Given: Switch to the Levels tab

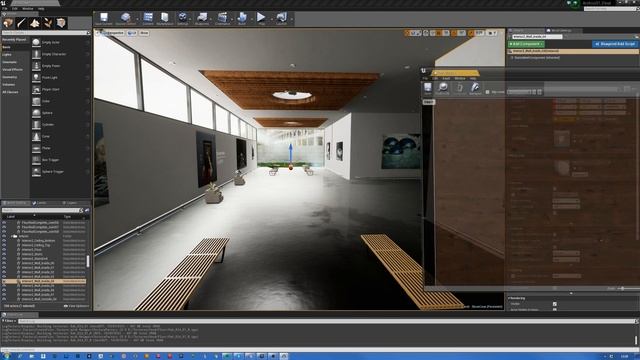Looking at the screenshot, I should click(x=41, y=203).
